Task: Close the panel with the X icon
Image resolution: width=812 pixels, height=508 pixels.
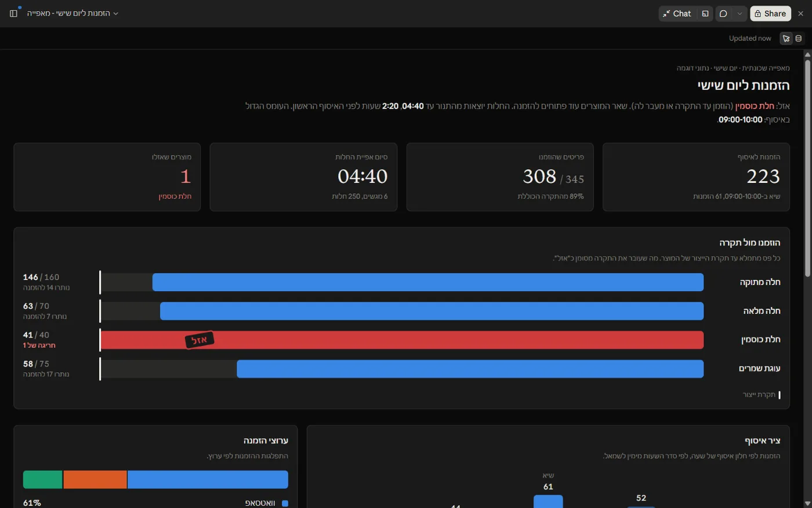Action: [x=800, y=13]
